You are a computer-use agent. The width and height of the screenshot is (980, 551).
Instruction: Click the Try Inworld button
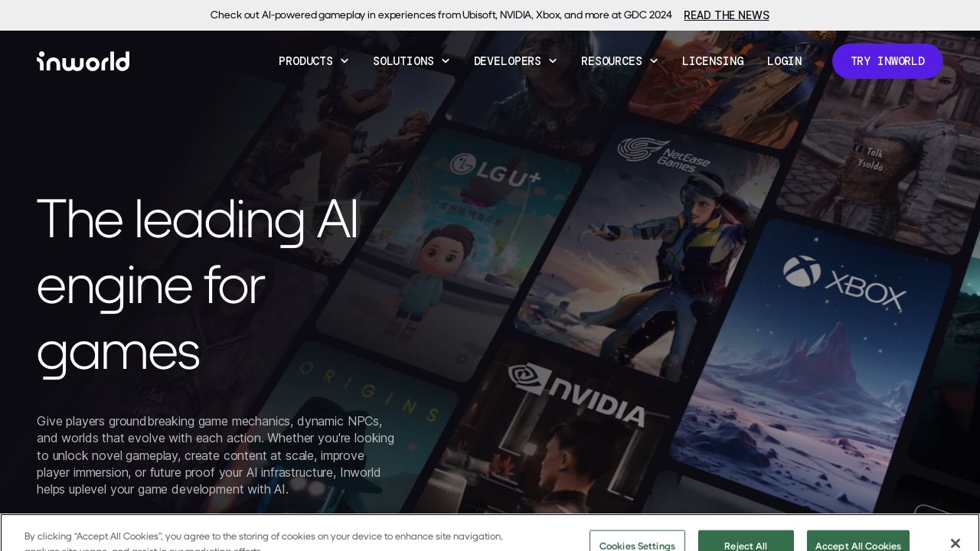pyautogui.click(x=887, y=61)
